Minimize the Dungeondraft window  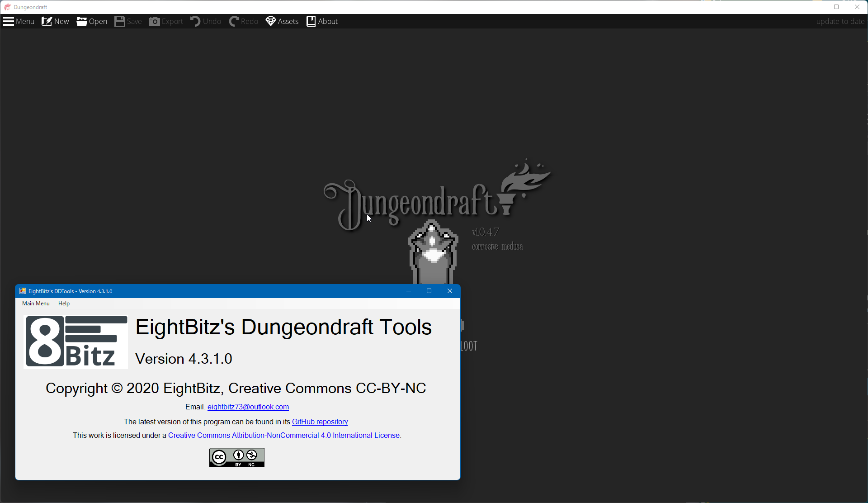[x=816, y=7]
